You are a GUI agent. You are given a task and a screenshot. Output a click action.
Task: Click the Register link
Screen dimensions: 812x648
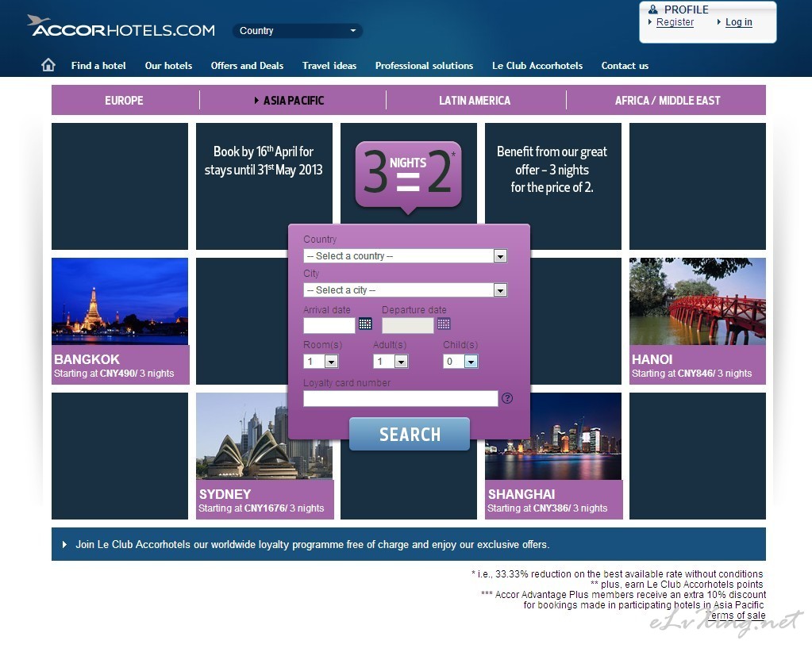[x=675, y=22]
